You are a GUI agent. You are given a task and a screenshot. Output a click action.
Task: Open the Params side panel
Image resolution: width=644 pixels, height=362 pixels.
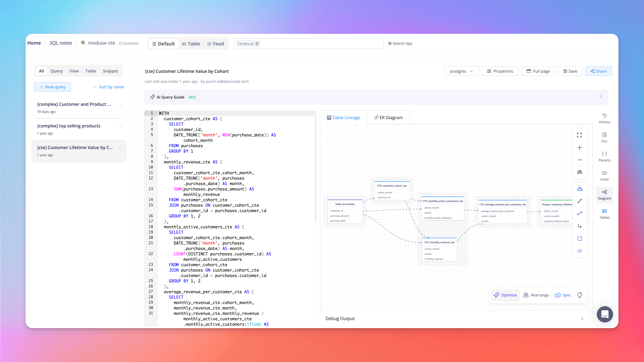604,156
